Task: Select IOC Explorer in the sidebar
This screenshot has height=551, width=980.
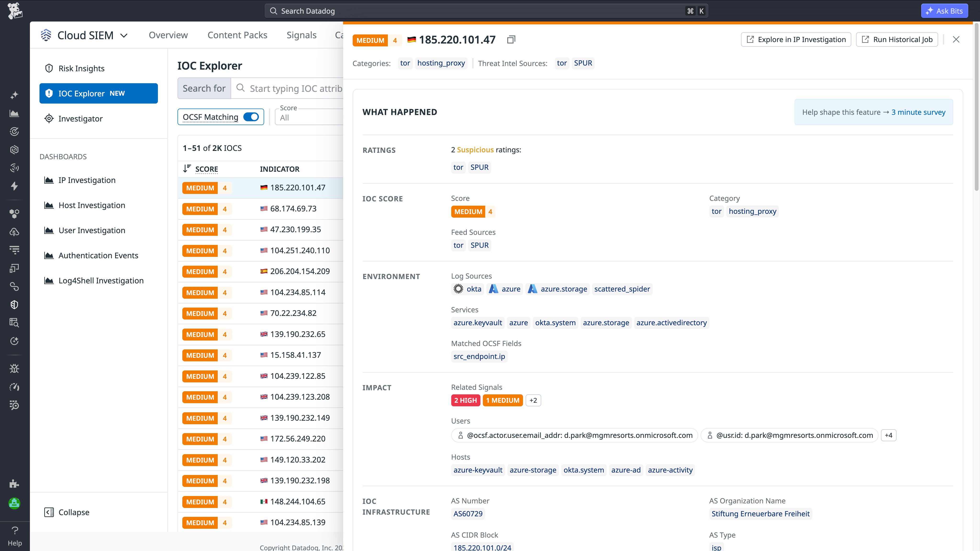Action: tap(99, 93)
